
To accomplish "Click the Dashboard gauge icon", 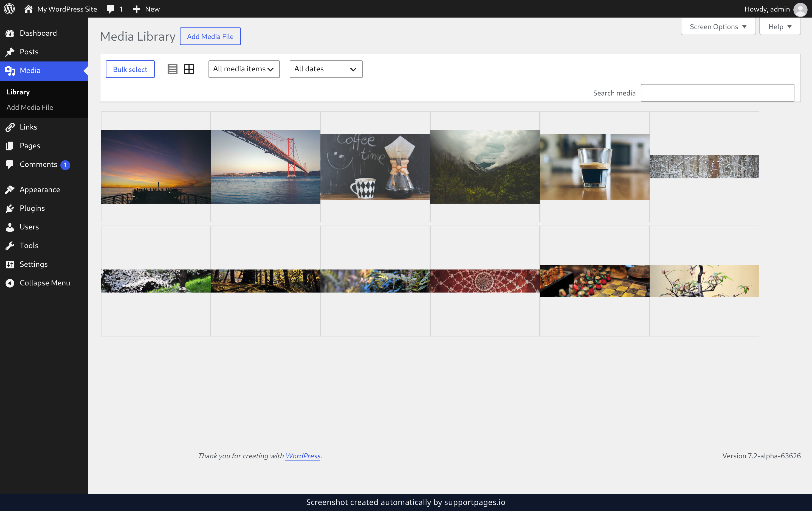I will coord(10,33).
